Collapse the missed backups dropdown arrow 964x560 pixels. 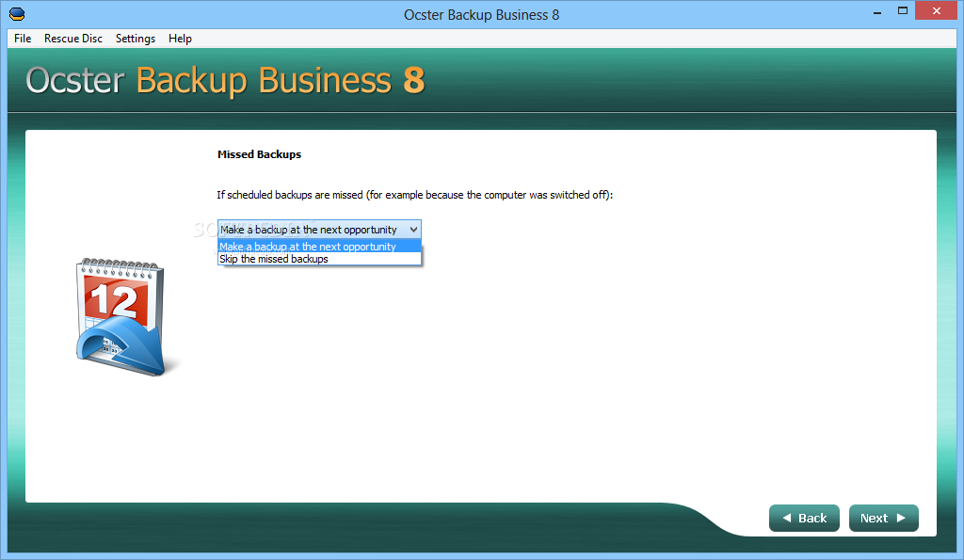point(414,230)
